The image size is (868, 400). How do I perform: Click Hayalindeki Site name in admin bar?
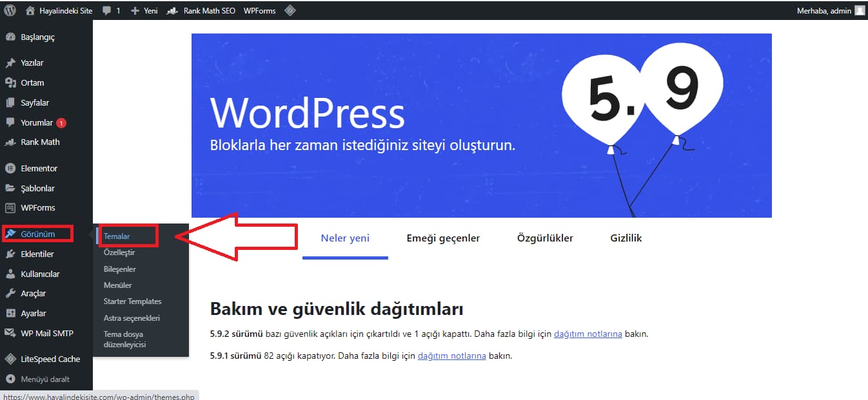(x=66, y=11)
